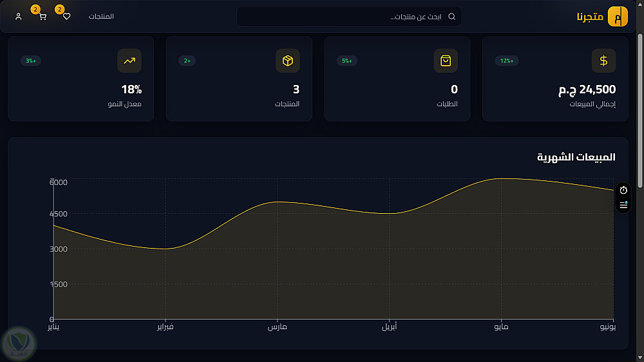Viewport: 644px width, 362px height.
Task: Click the المبيعات الشهرية chart heading
Action: (576, 157)
